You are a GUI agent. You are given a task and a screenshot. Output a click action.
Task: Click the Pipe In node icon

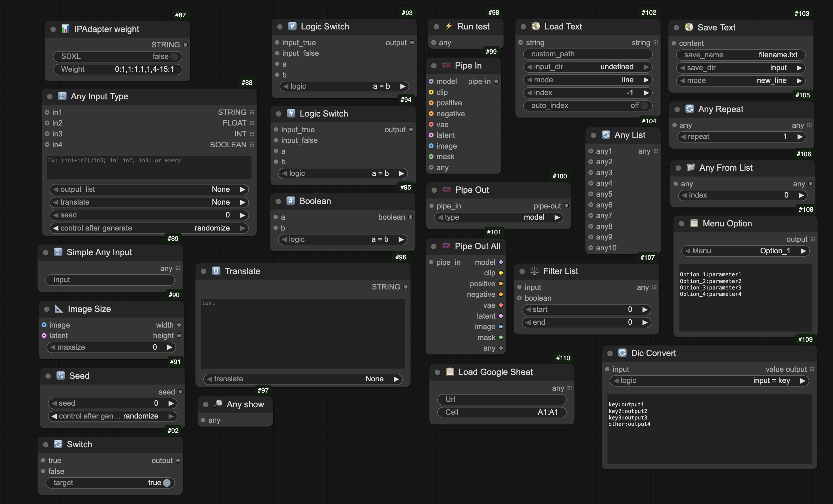pyautogui.click(x=446, y=66)
